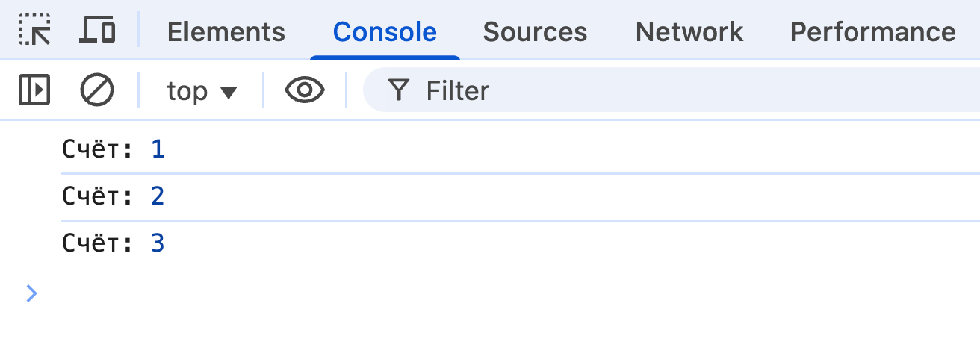980x339 pixels.
Task: Open the Performance tab
Action: 872,31
